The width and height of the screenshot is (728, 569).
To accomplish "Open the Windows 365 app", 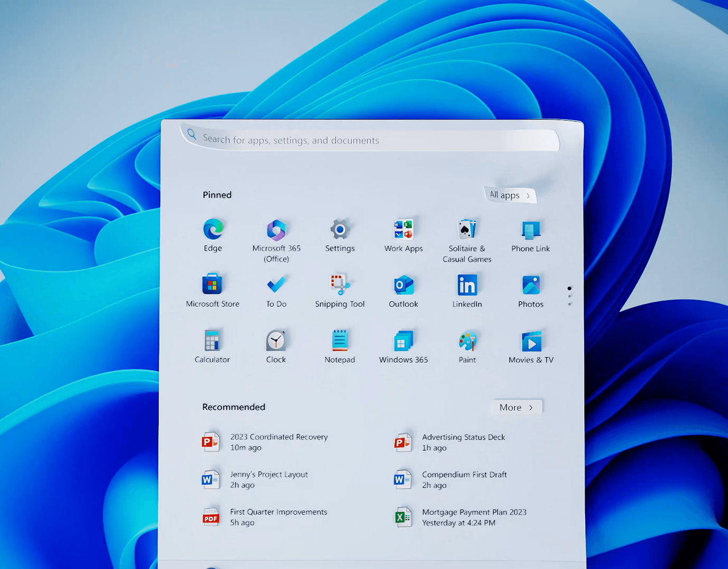I will click(403, 341).
